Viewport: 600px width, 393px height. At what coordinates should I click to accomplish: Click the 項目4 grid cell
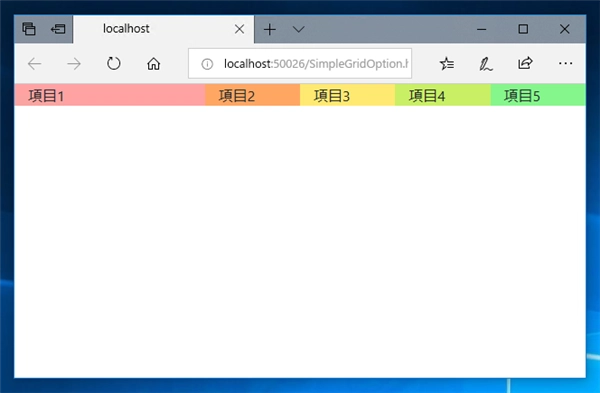pos(443,95)
